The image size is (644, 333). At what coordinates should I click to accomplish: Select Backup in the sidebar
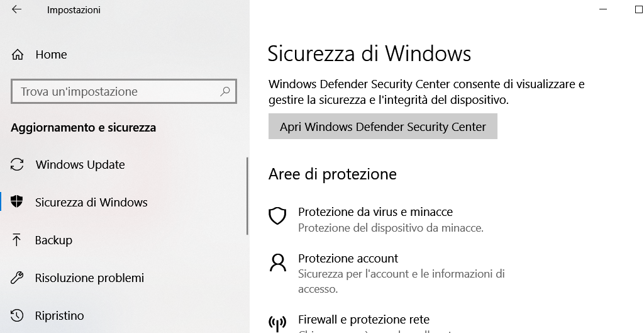click(53, 240)
